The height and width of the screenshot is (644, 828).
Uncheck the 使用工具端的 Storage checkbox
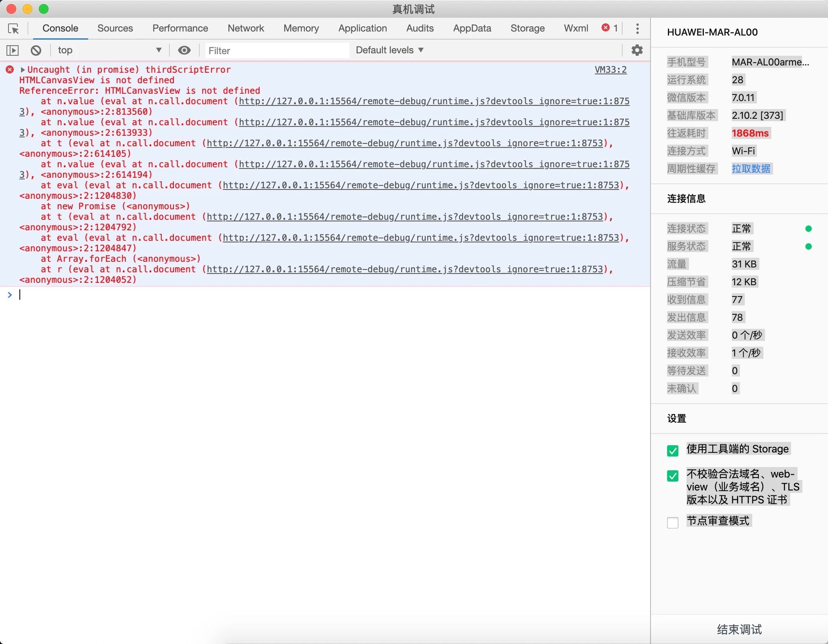pyautogui.click(x=673, y=450)
